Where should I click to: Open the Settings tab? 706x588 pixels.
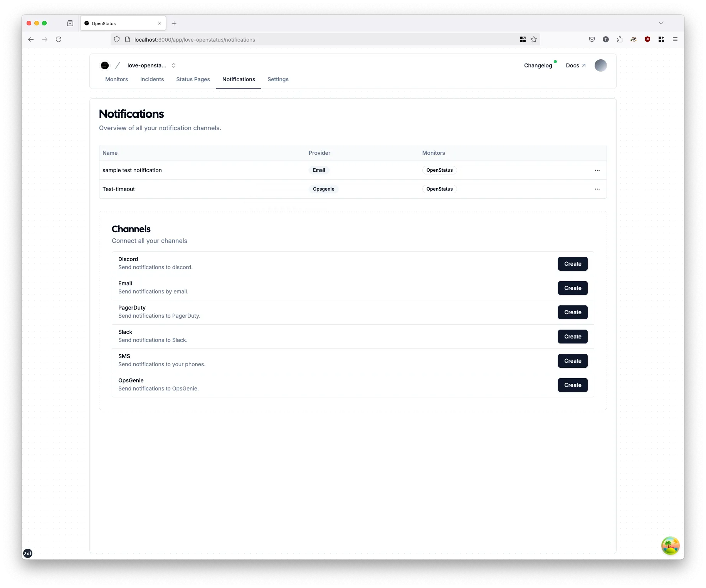[x=277, y=79]
